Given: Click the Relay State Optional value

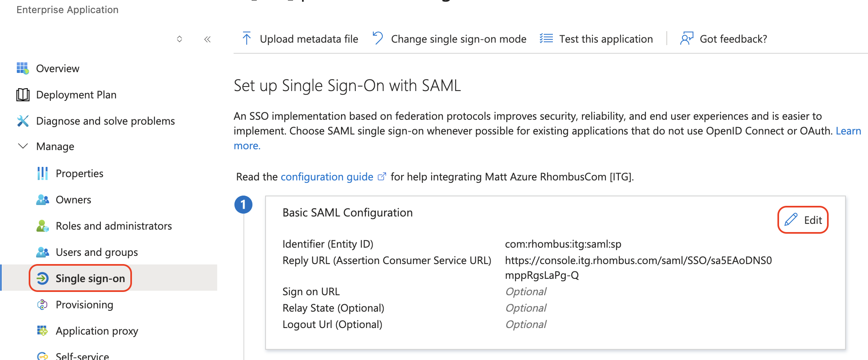Looking at the screenshot, I should (x=526, y=308).
